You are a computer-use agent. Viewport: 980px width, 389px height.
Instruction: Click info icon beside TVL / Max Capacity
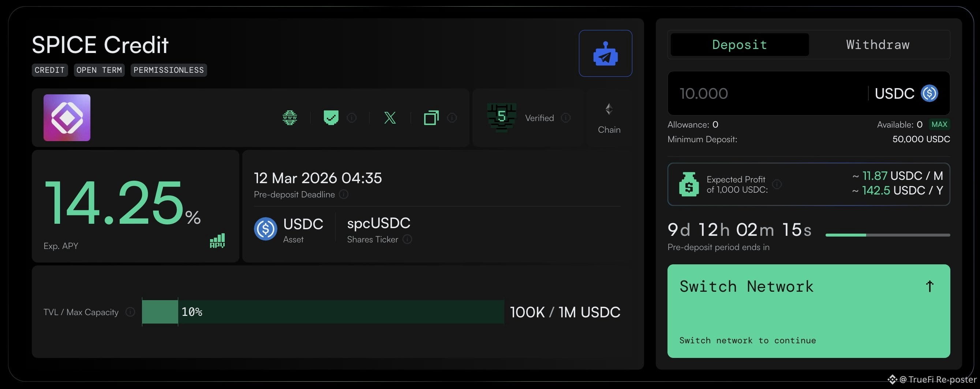[130, 312]
